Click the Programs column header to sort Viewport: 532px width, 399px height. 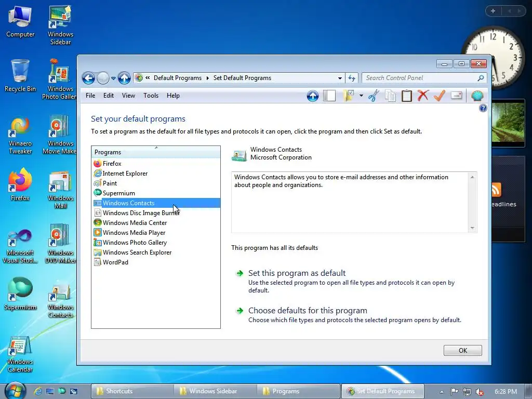pos(156,152)
